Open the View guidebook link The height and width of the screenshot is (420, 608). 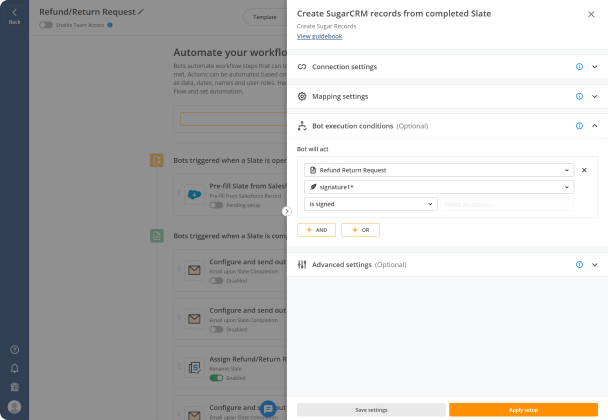pyautogui.click(x=319, y=36)
